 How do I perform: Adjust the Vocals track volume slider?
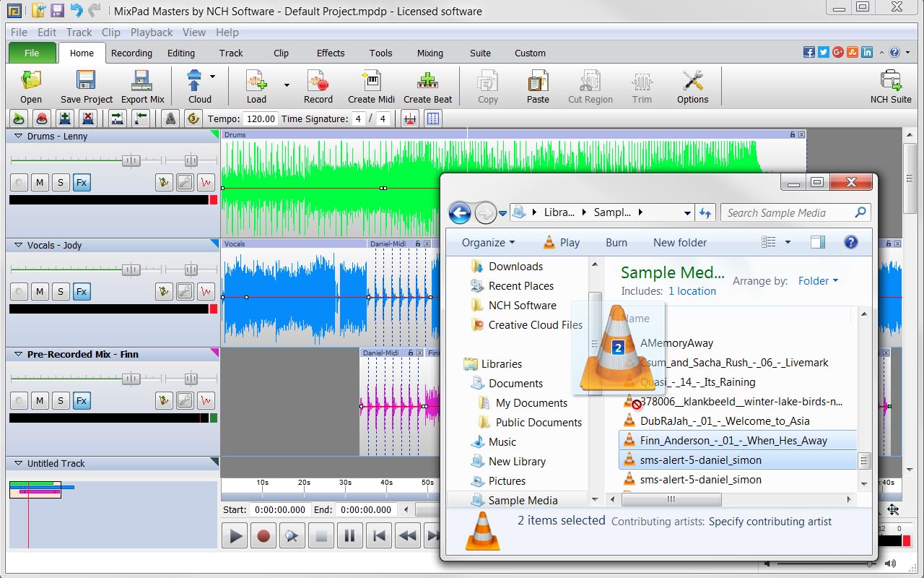tap(131, 269)
